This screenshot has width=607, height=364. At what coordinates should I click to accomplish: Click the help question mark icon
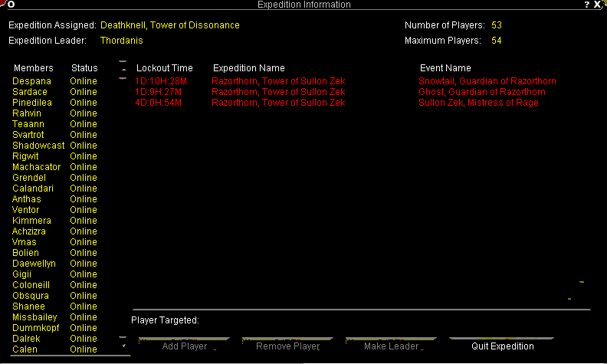click(587, 5)
